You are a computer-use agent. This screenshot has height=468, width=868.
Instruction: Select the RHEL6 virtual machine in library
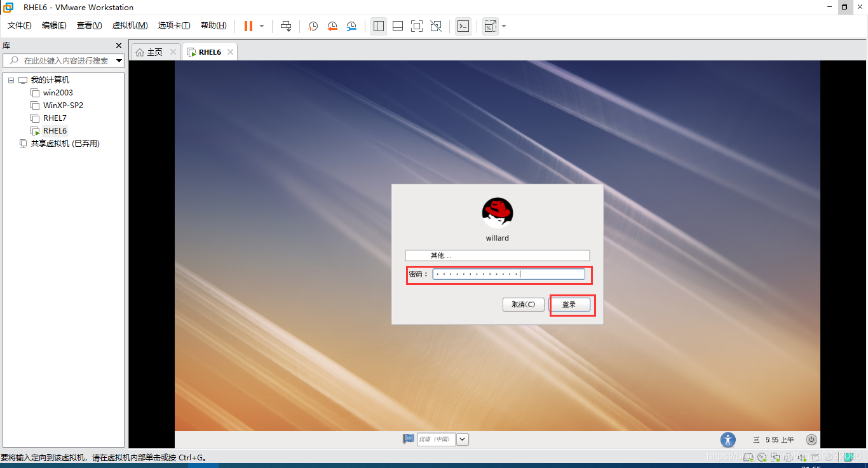(55, 131)
